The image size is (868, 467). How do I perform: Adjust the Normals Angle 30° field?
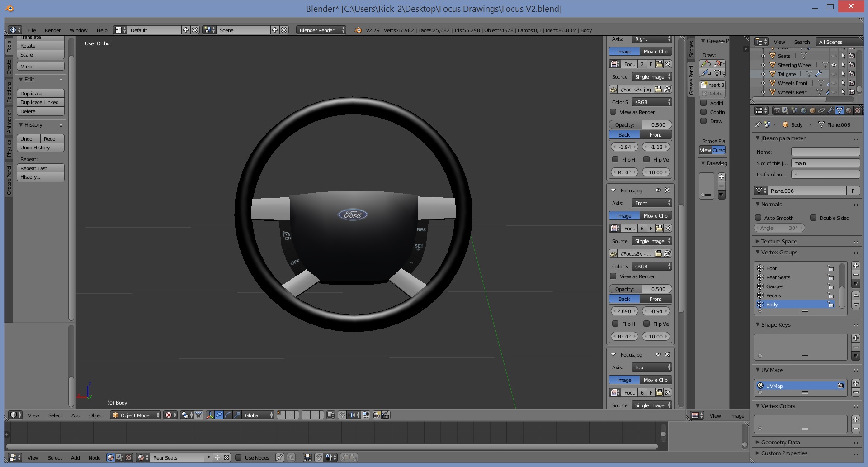pyautogui.click(x=779, y=228)
